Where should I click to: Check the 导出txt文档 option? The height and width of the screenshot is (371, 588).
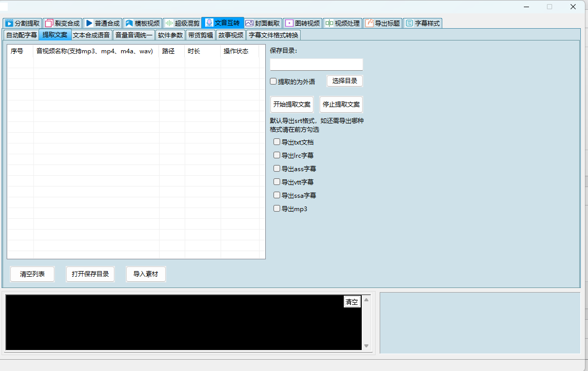point(277,142)
